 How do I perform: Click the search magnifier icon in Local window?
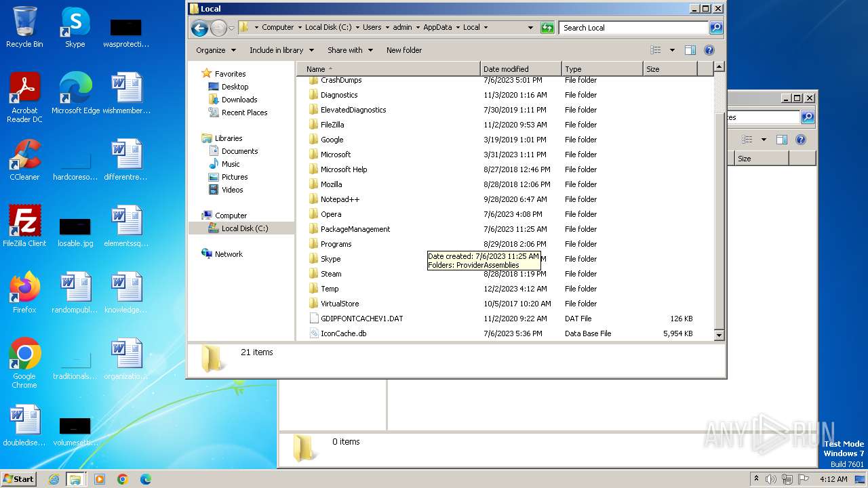715,28
